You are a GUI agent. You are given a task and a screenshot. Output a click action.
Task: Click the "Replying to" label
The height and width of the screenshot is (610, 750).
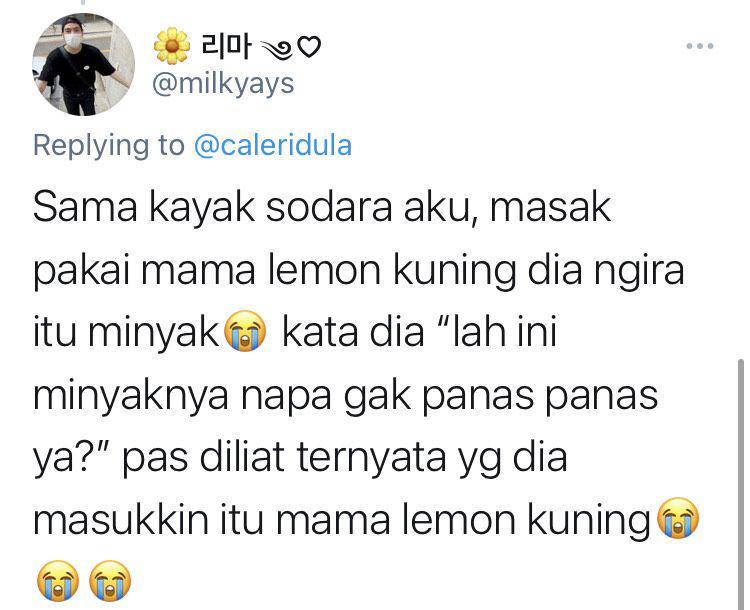pyautogui.click(x=109, y=145)
